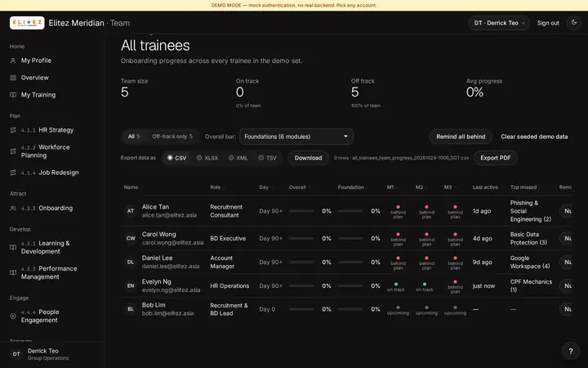Click the Elitez logo
This screenshot has height=368, width=588.
[x=27, y=23]
